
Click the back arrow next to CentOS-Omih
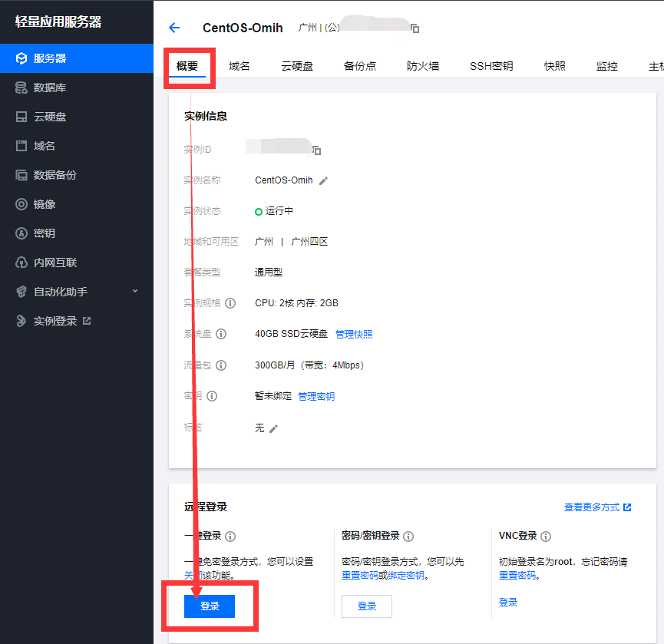pyautogui.click(x=174, y=28)
